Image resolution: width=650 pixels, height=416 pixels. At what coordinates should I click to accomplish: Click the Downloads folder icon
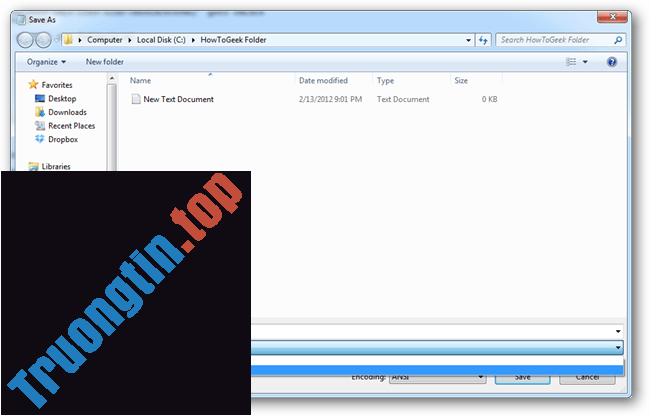click(40, 112)
